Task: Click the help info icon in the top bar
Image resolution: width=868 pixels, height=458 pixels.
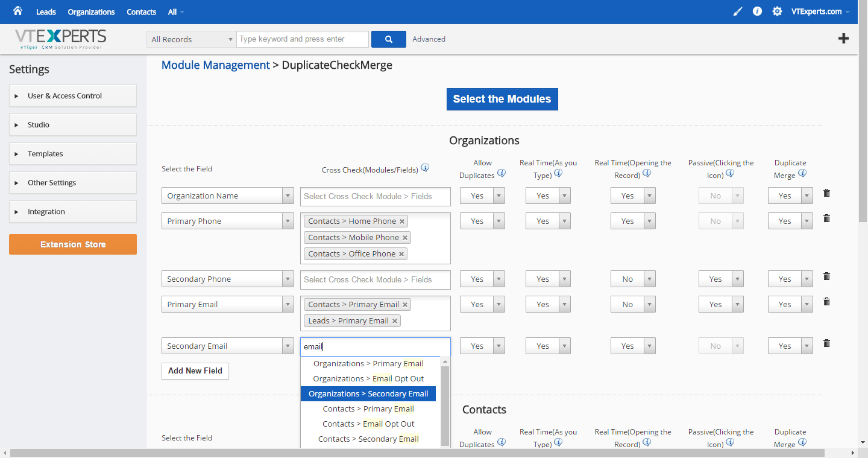Action: (757, 11)
